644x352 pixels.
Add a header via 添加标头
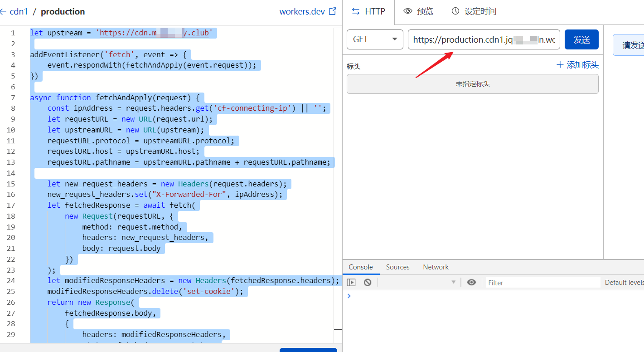click(x=578, y=64)
